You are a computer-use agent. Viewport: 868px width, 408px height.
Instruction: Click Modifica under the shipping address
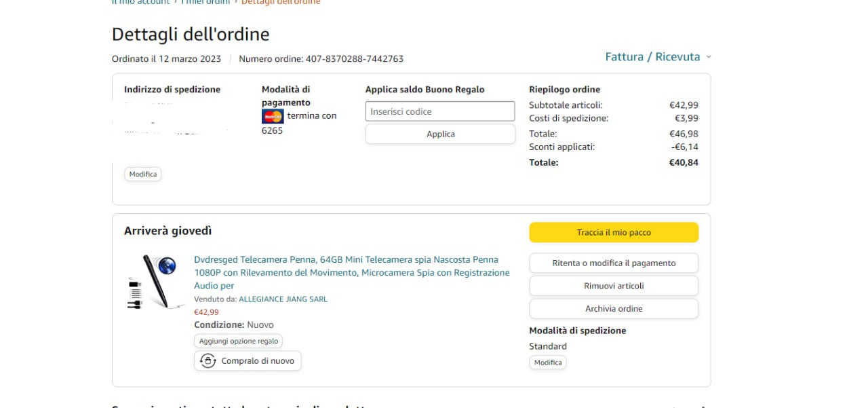coord(143,174)
